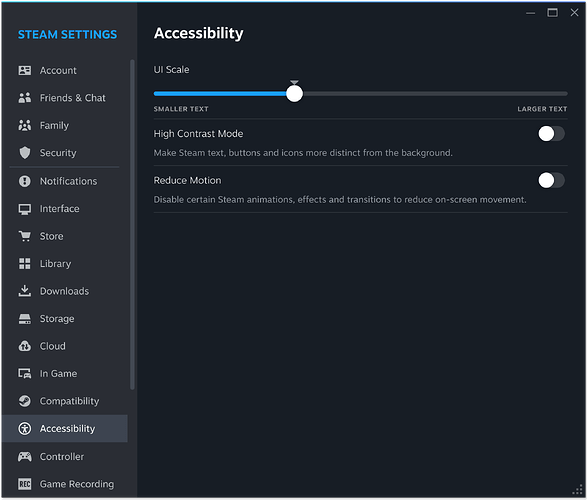Image resolution: width=587 pixels, height=500 pixels.
Task: Open Security settings
Action: click(64, 153)
